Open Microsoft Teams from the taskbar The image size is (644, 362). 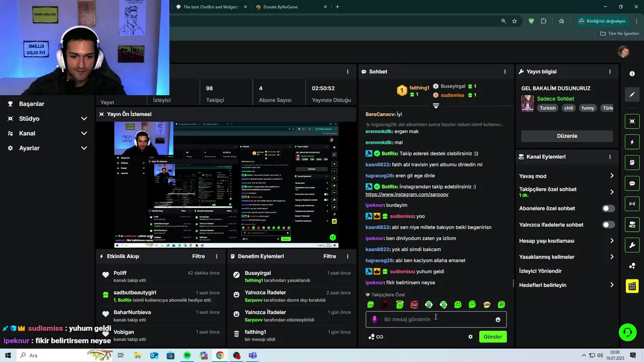[x=253, y=355]
